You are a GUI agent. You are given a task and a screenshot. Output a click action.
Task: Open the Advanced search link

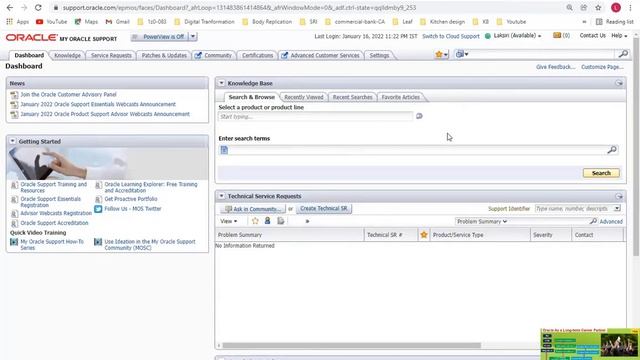tap(611, 222)
